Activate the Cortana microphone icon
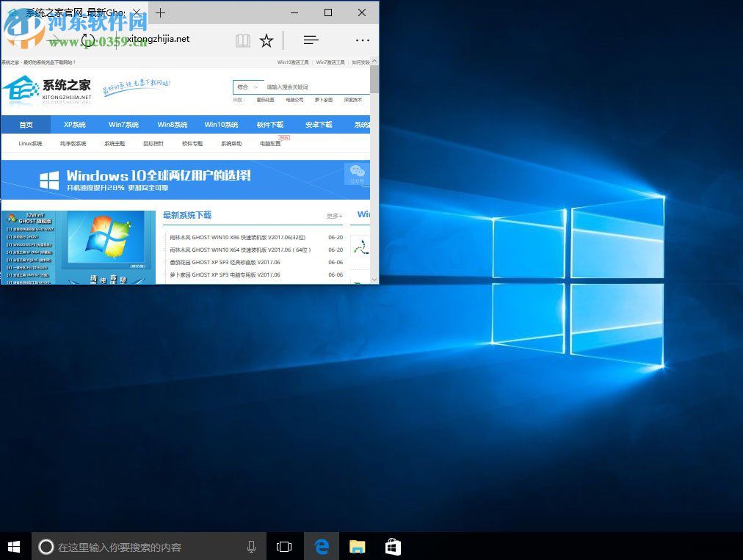Screen dimensions: 743x560 (x=251, y=546)
